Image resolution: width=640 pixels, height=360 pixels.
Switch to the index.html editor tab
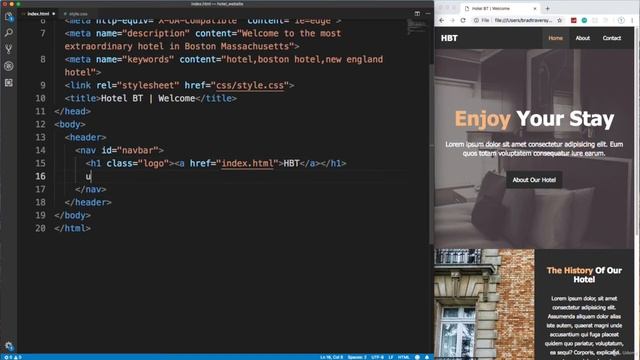pos(38,13)
